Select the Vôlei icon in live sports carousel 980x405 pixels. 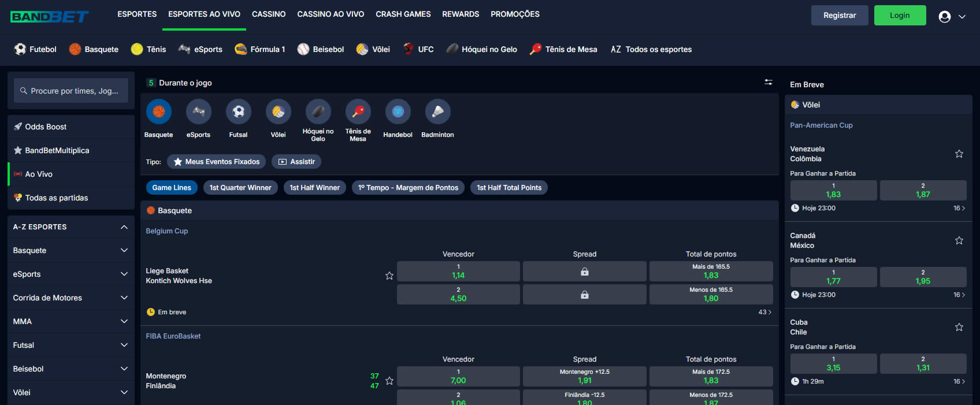click(279, 112)
